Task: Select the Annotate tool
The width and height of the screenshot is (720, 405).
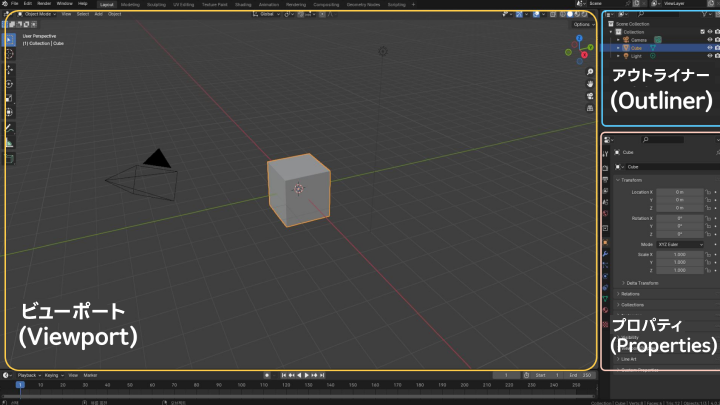Action: pyautogui.click(x=9, y=129)
